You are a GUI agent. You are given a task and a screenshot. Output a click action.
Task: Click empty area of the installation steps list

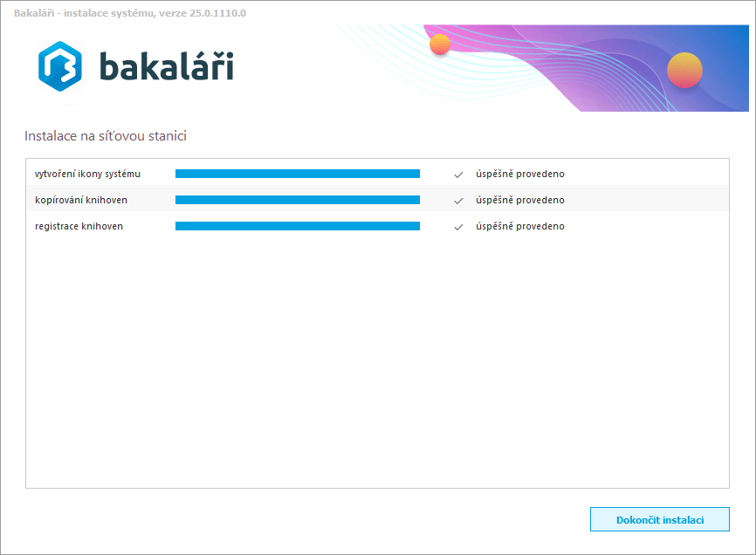point(375,367)
